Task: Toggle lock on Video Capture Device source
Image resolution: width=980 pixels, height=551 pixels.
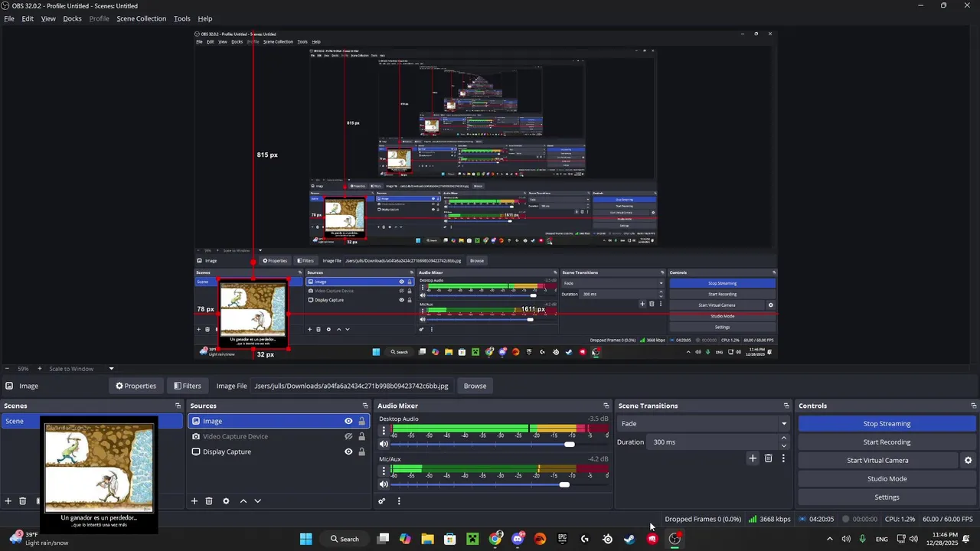Action: tap(362, 436)
